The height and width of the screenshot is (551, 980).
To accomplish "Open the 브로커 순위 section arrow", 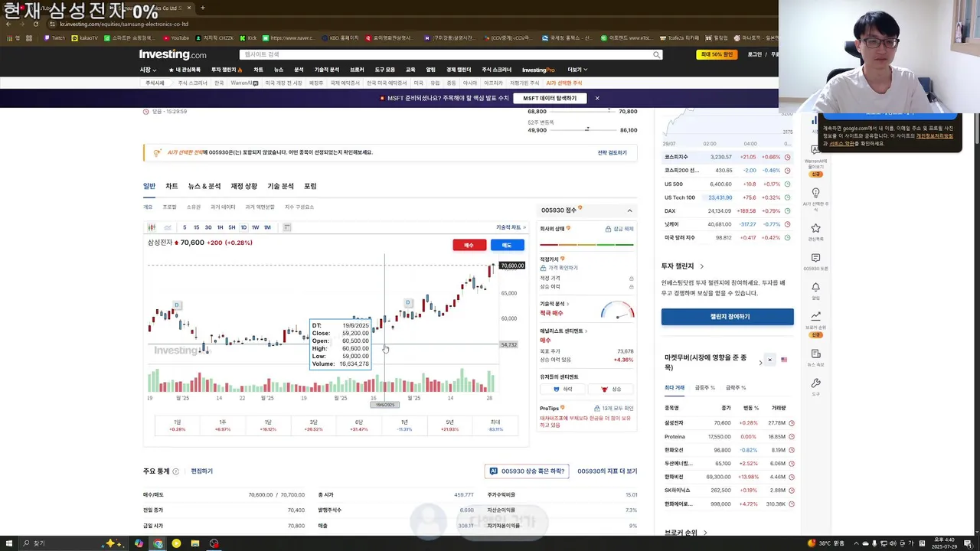I will tap(704, 533).
